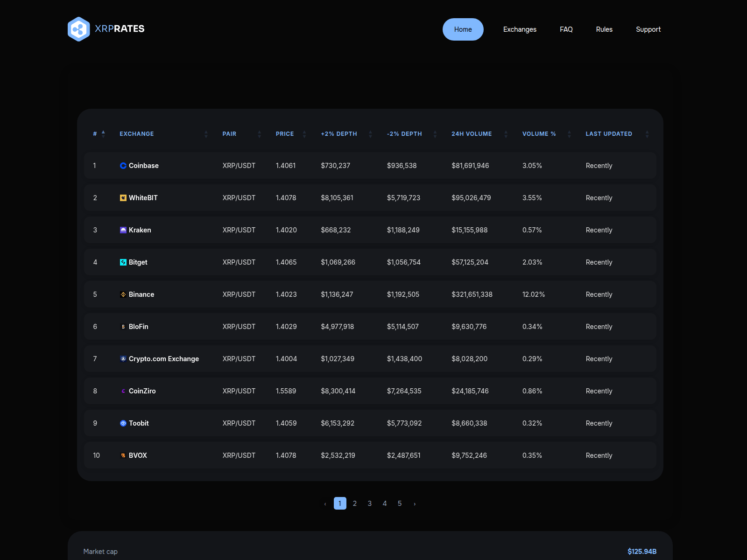Select Binance 24h volume $321,651,338
Image resolution: width=747 pixels, height=560 pixels.
pos(472,294)
